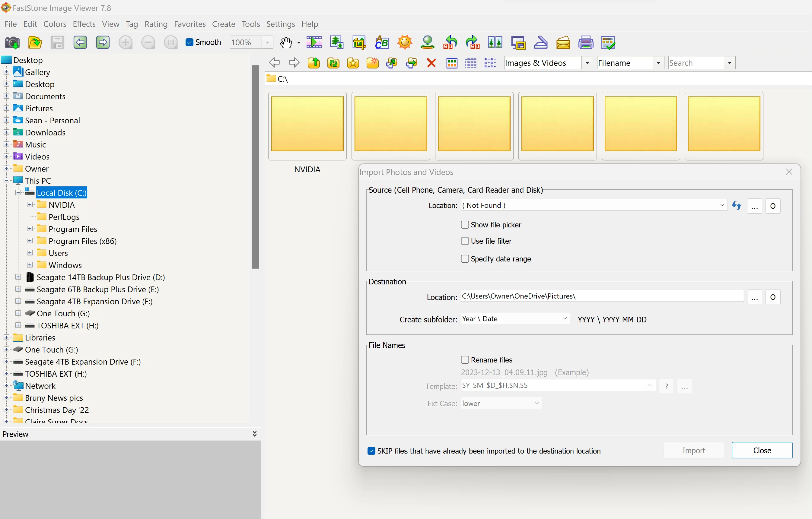
Task: Click the email envelope icon
Action: point(563,43)
